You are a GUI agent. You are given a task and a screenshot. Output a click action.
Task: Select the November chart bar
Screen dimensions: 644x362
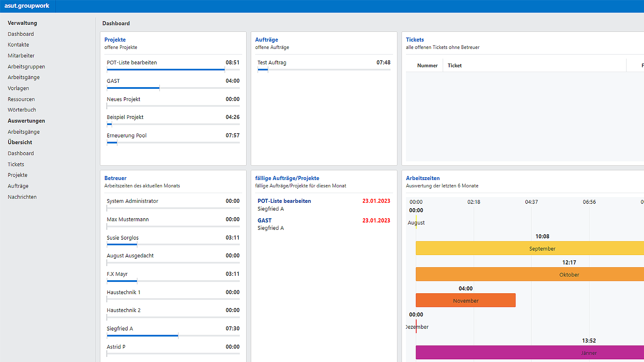coord(465,300)
